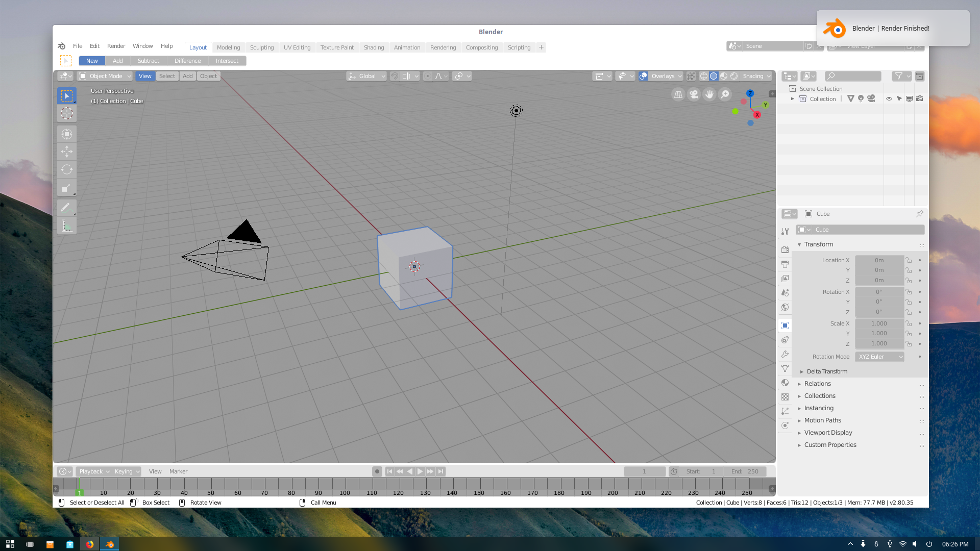
Task: Open the Render menu
Action: pos(116,46)
